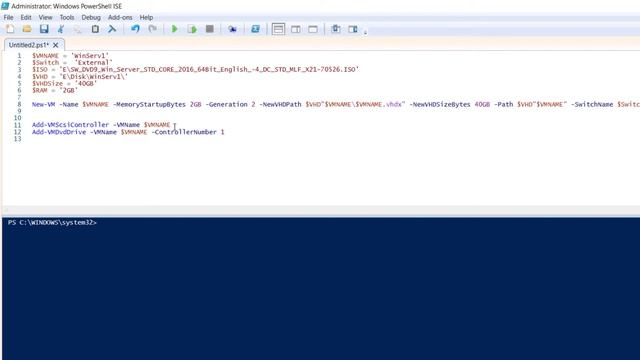Click the Add-VMDvdDrive command

click(59, 132)
